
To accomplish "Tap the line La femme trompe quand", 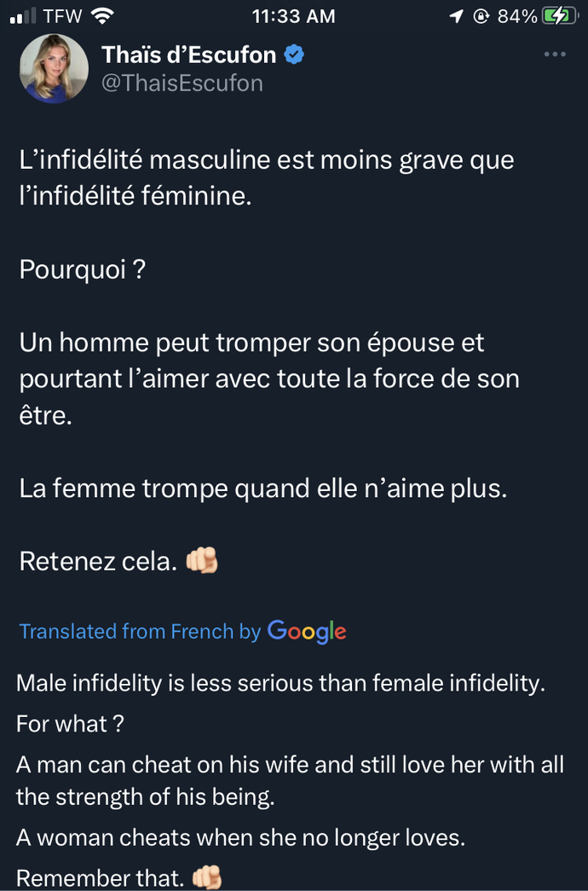I will (x=263, y=489).
